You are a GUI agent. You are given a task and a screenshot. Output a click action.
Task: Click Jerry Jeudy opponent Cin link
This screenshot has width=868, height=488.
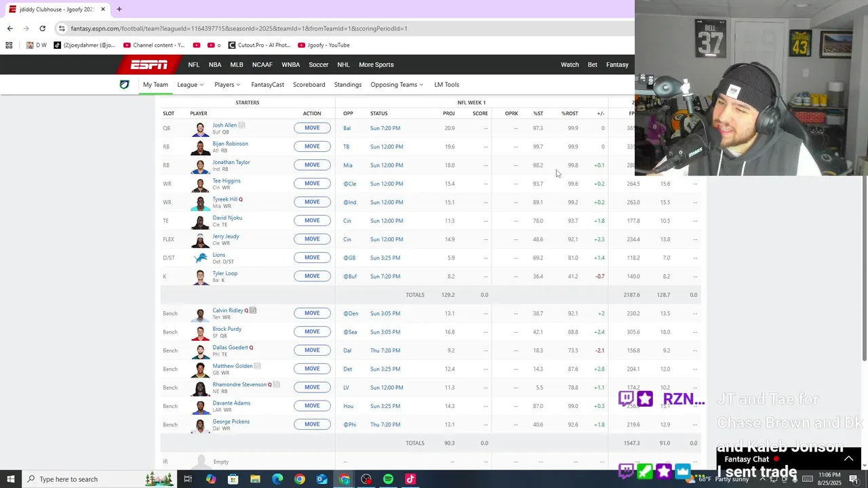(347, 239)
